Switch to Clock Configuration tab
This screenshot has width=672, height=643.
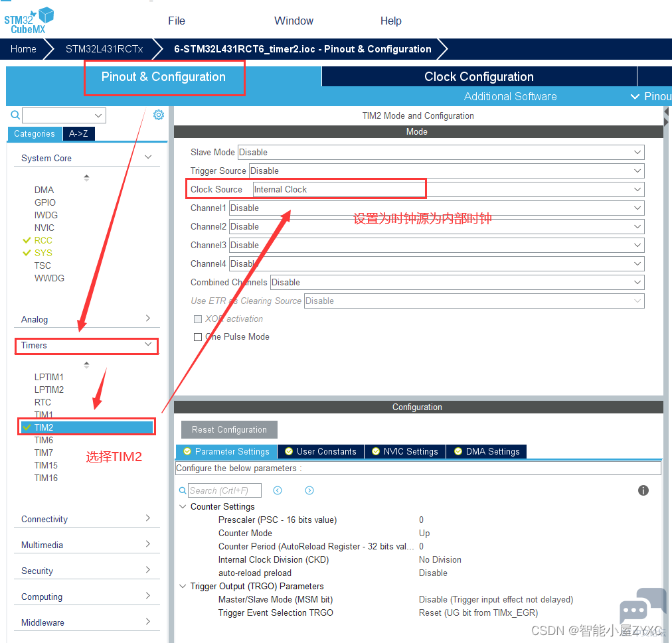479,77
